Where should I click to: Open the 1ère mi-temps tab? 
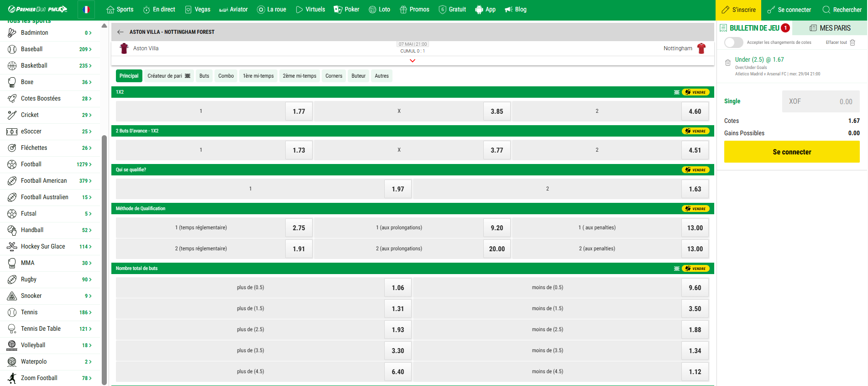pyautogui.click(x=258, y=76)
